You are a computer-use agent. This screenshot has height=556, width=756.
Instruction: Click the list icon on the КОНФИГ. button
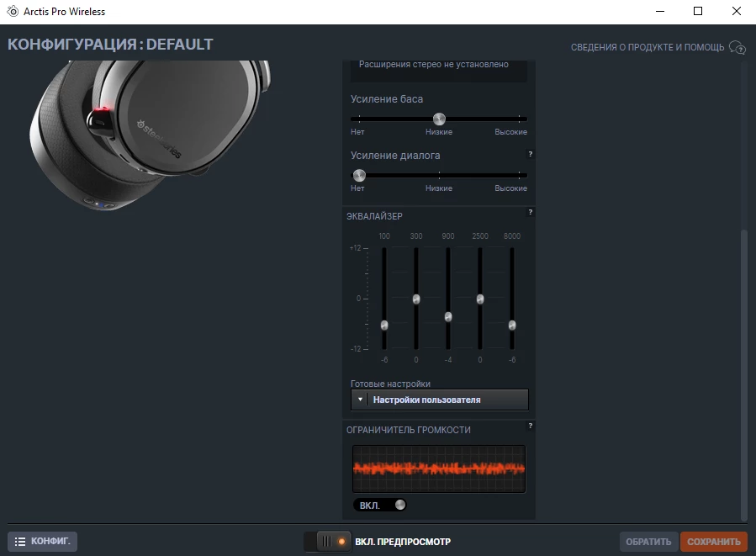coord(20,542)
